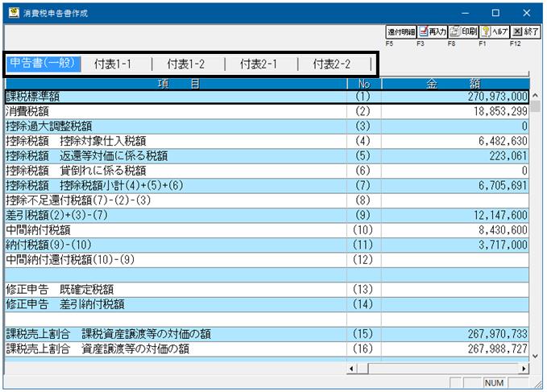
Task: Click amount 8,430,600
Action: click(503, 230)
